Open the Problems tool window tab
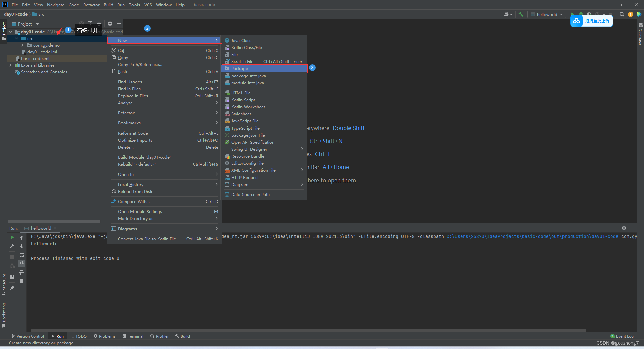Image resolution: width=644 pixels, height=349 pixels. click(104, 336)
